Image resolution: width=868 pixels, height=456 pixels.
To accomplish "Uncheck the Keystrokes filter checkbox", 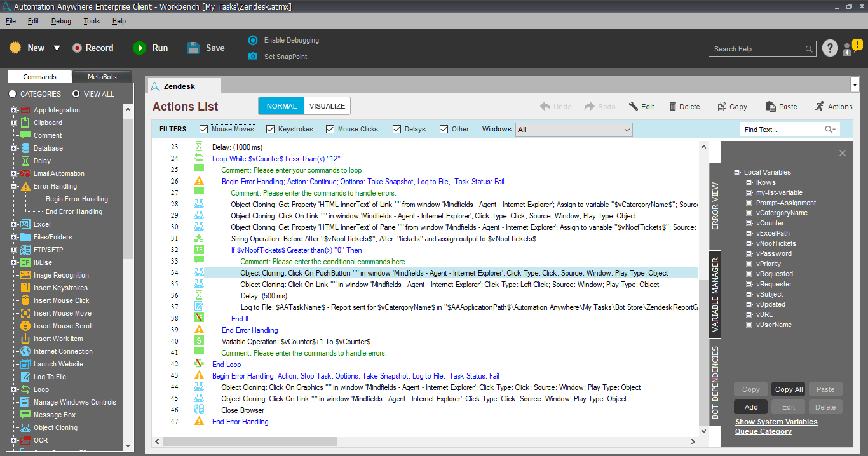I will [x=270, y=130].
